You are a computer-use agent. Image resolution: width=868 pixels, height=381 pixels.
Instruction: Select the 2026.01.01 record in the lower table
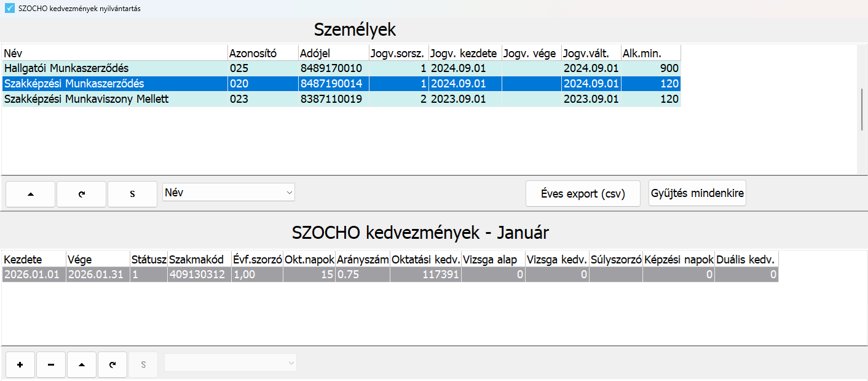coord(184,275)
